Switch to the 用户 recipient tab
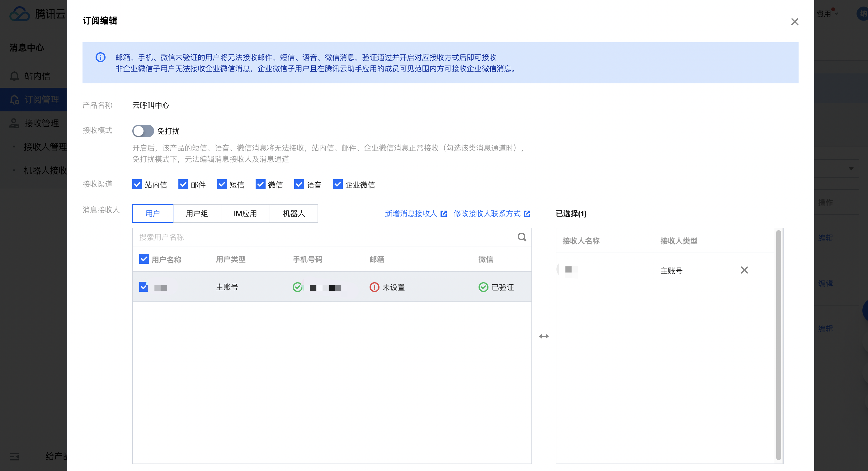868x471 pixels. pos(153,213)
